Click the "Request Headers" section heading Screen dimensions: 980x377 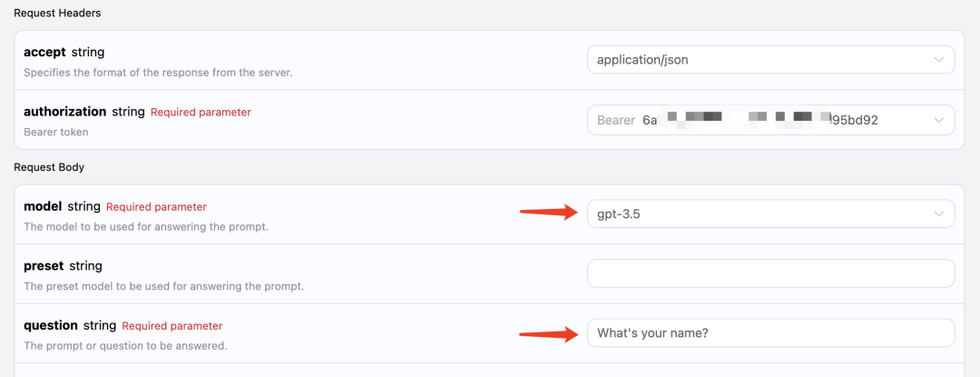(x=57, y=14)
